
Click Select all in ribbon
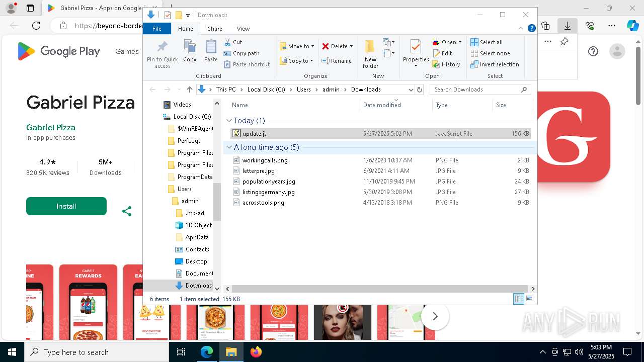point(487,42)
